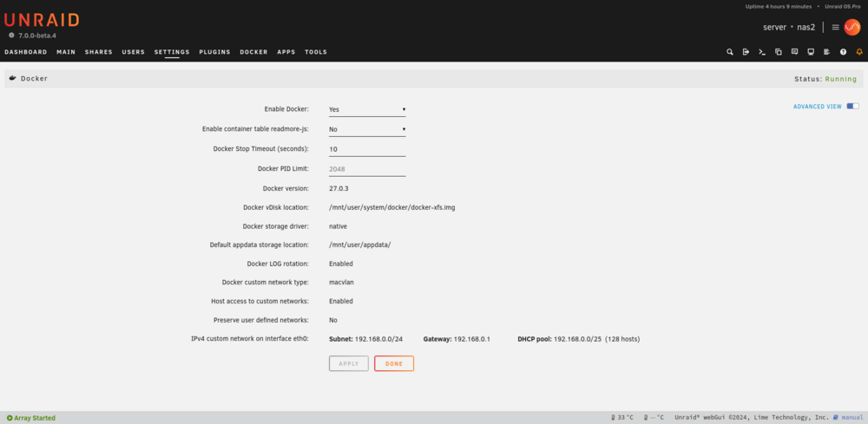The width and height of the screenshot is (868, 424).
Task: Open the search magnifier icon
Action: point(730,52)
